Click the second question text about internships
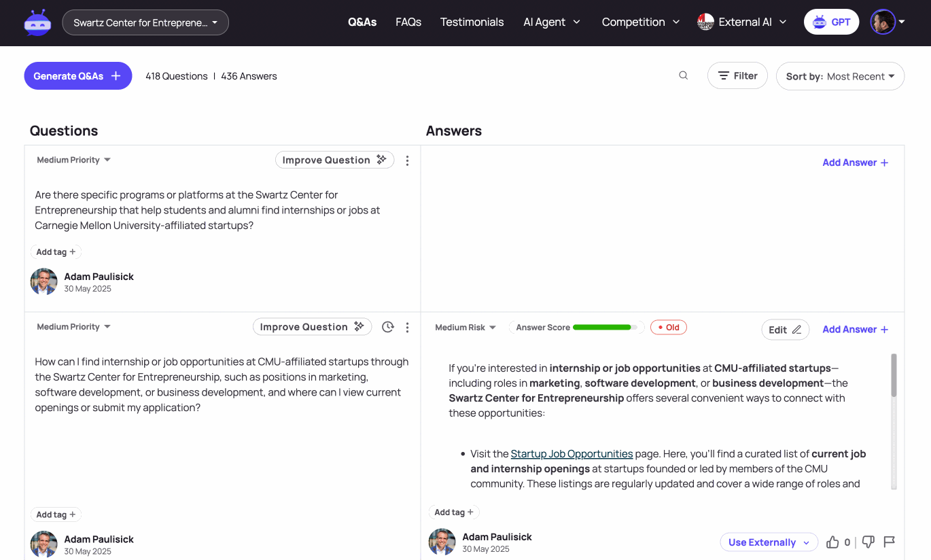Screen dimensions: 931x560 [222, 385]
